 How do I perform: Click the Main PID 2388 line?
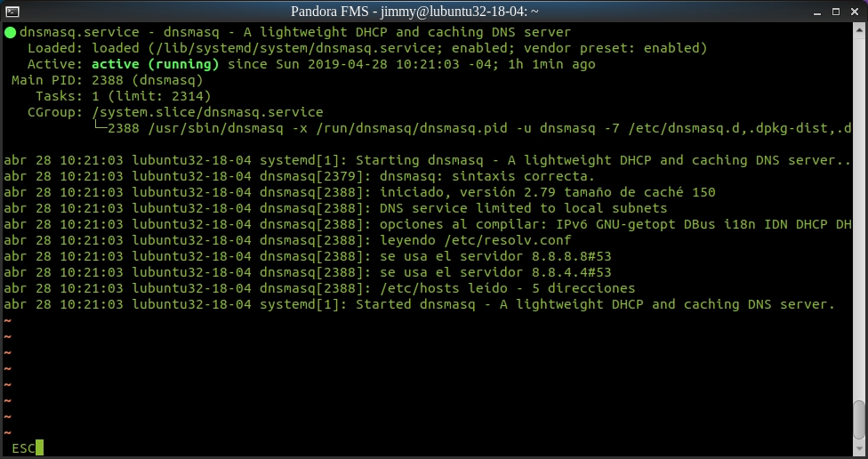click(x=107, y=80)
